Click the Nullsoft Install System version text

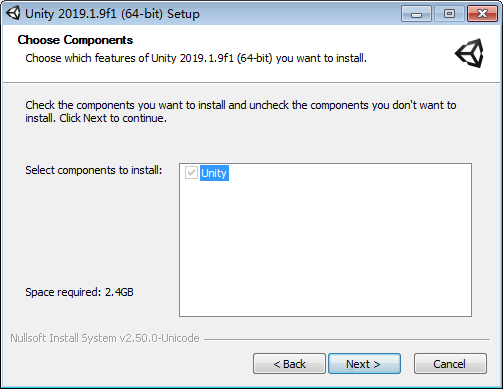point(105,338)
